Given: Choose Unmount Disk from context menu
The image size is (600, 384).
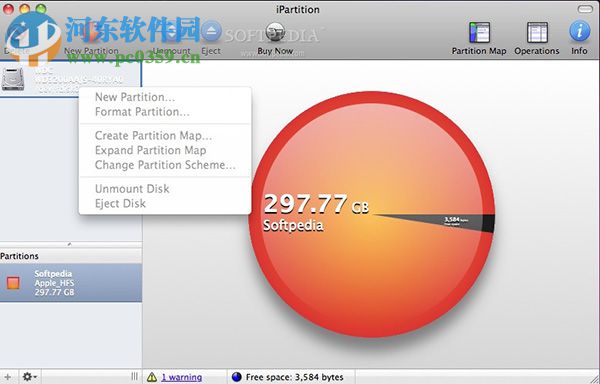Looking at the screenshot, I should (132, 189).
